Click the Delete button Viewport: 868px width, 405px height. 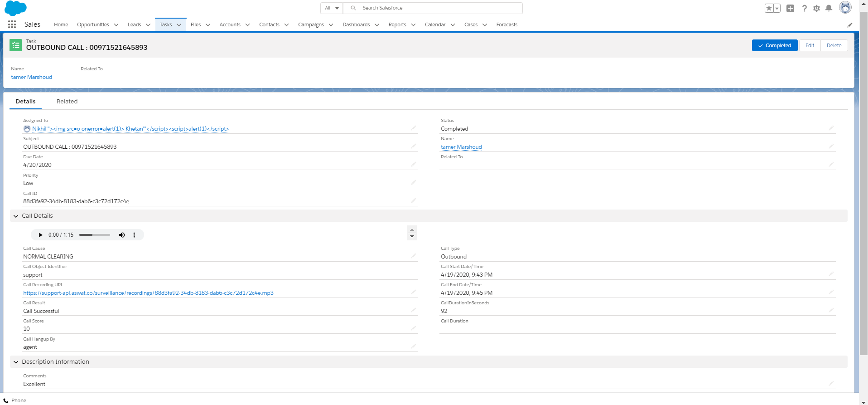(x=834, y=45)
